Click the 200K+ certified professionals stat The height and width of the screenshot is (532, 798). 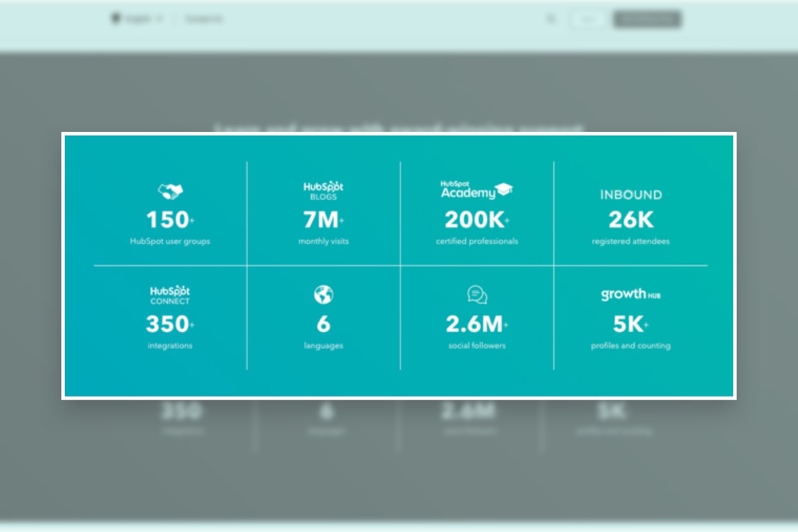(476, 220)
